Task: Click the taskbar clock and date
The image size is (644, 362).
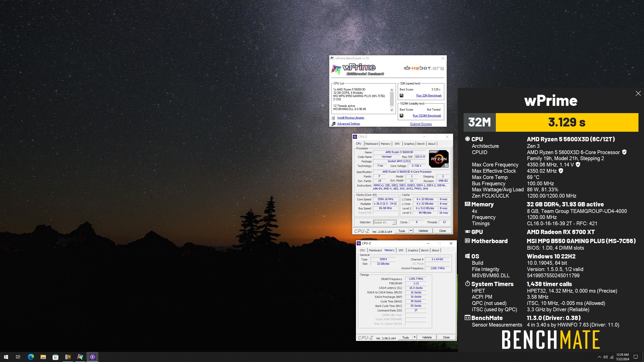Action: point(622,357)
